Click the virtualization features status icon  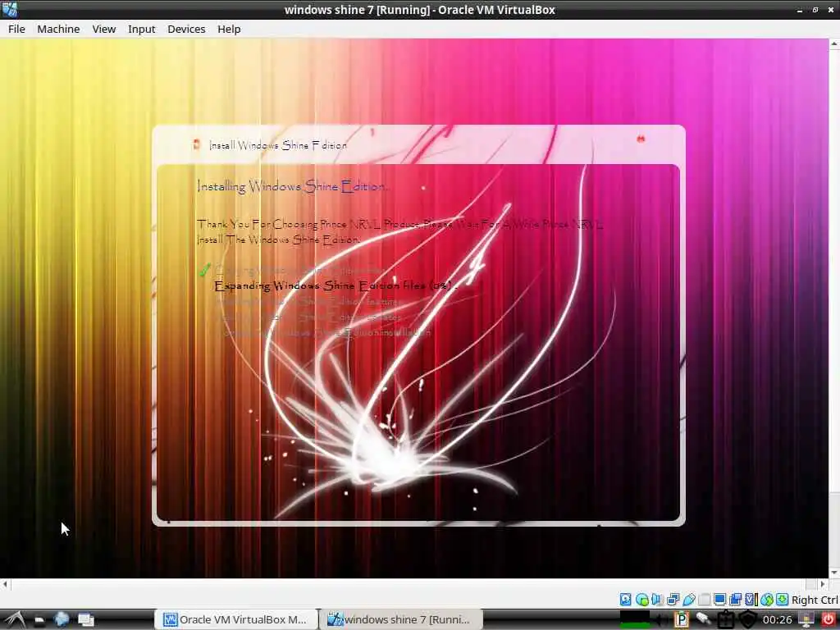[x=751, y=600]
